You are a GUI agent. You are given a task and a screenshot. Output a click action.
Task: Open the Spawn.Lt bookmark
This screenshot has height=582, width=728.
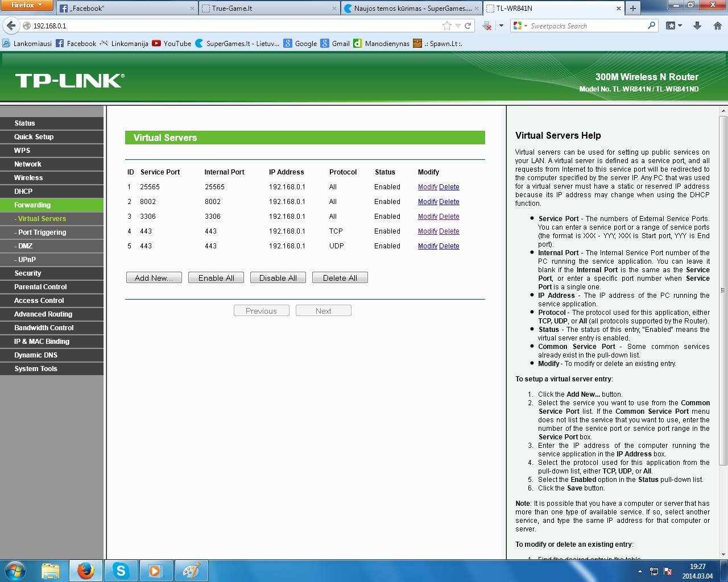[437, 43]
